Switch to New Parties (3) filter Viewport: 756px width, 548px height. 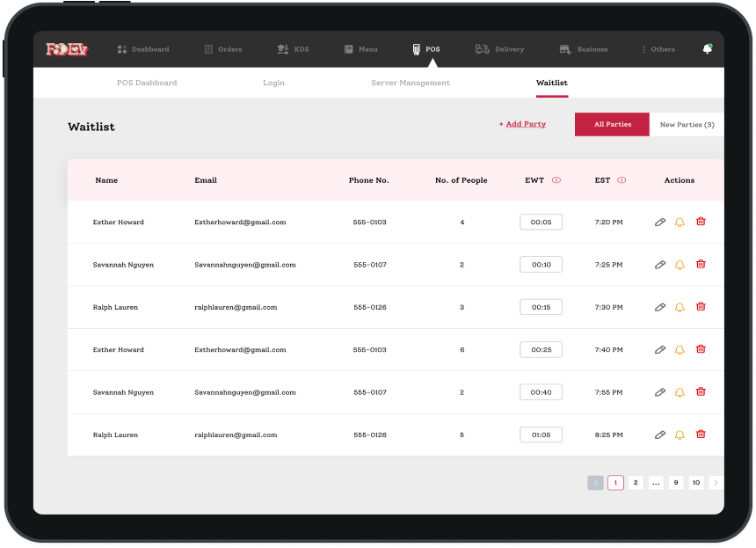click(x=687, y=125)
